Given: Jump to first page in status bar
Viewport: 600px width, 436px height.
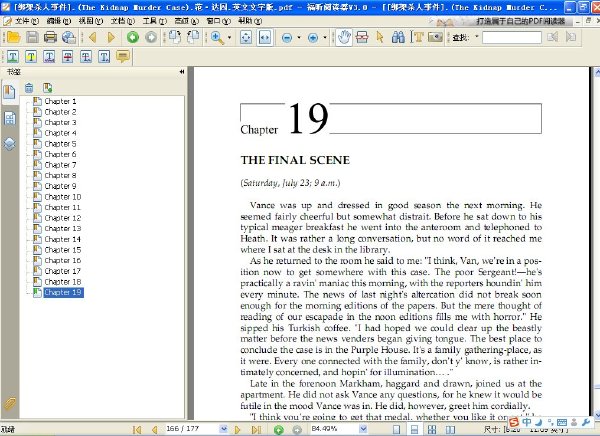Looking at the screenshot, I should [137, 430].
